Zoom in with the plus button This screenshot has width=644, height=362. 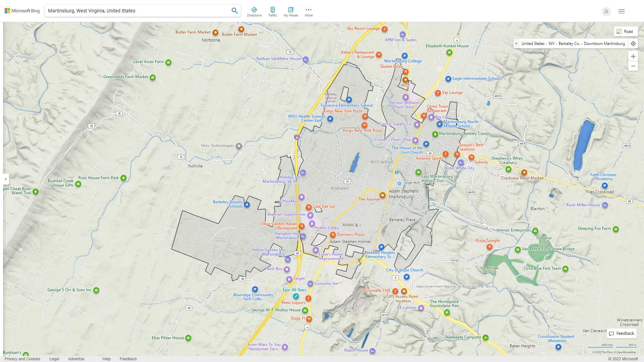tap(633, 56)
